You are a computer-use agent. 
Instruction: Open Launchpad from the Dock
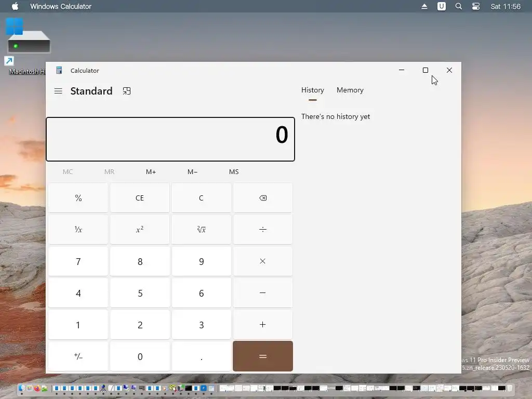pos(30,388)
